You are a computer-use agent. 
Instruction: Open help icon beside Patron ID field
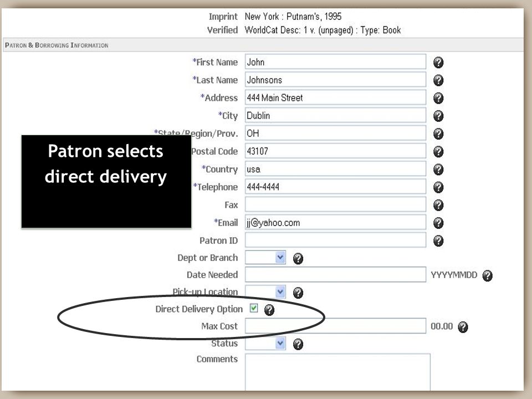[x=438, y=241]
